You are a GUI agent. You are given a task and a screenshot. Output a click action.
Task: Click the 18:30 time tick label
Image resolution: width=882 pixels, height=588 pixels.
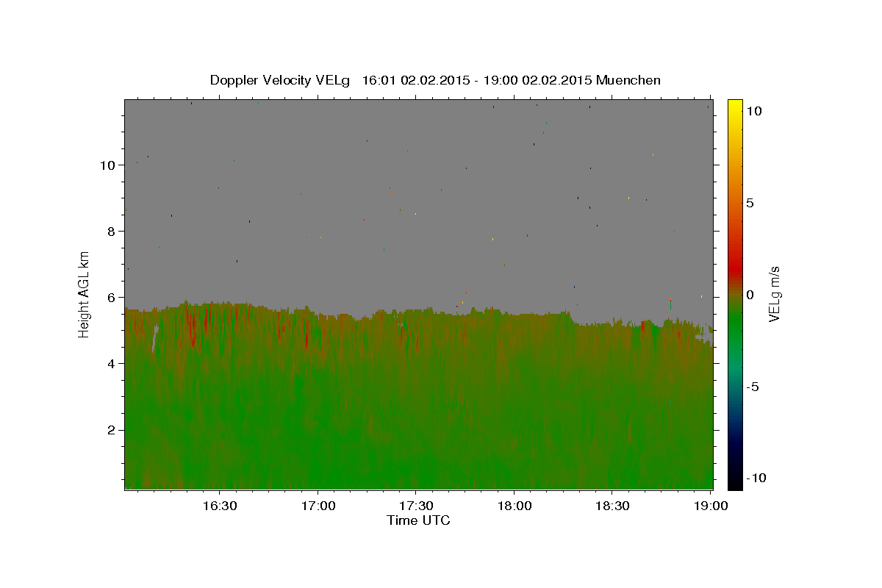[x=613, y=506]
